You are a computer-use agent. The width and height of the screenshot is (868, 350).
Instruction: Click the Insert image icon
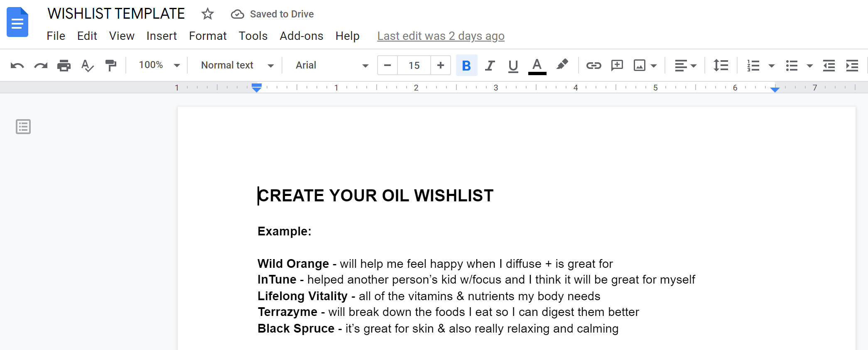[x=640, y=66]
